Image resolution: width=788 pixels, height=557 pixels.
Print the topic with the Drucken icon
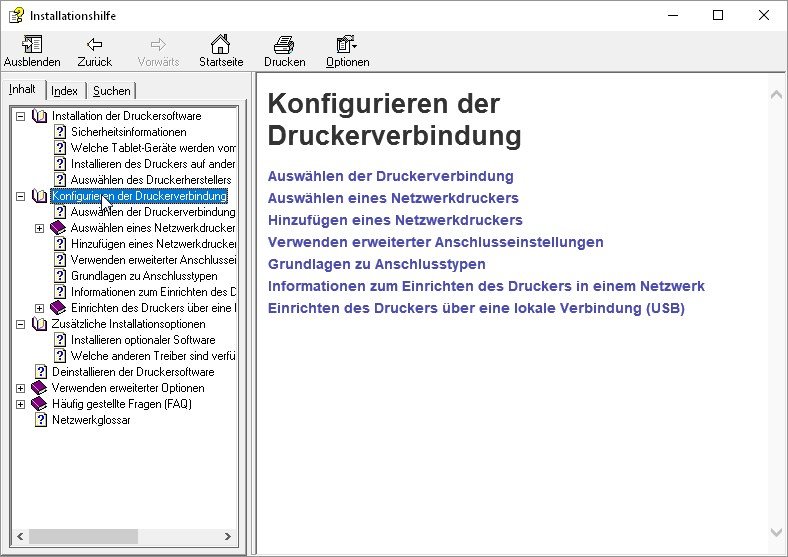pyautogui.click(x=284, y=45)
